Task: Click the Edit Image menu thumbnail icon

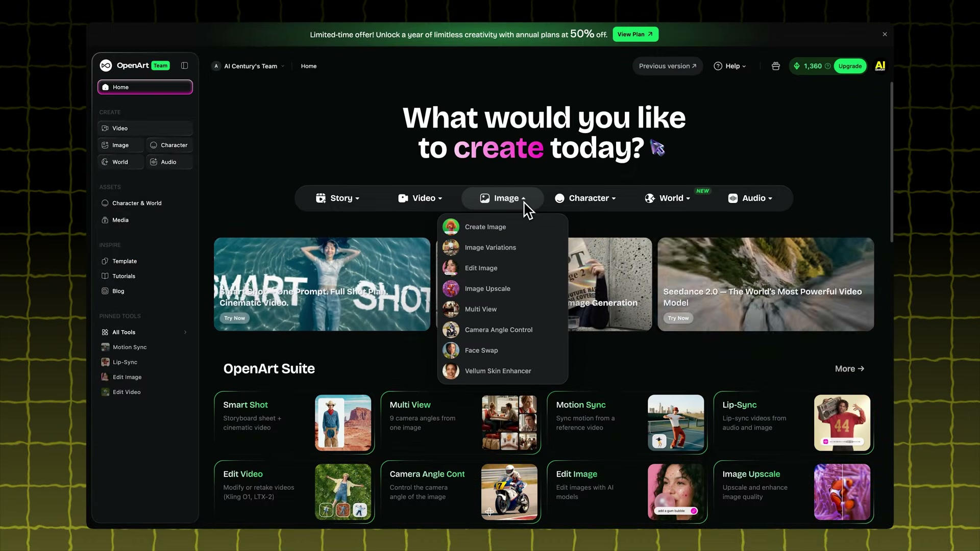Action: click(451, 268)
